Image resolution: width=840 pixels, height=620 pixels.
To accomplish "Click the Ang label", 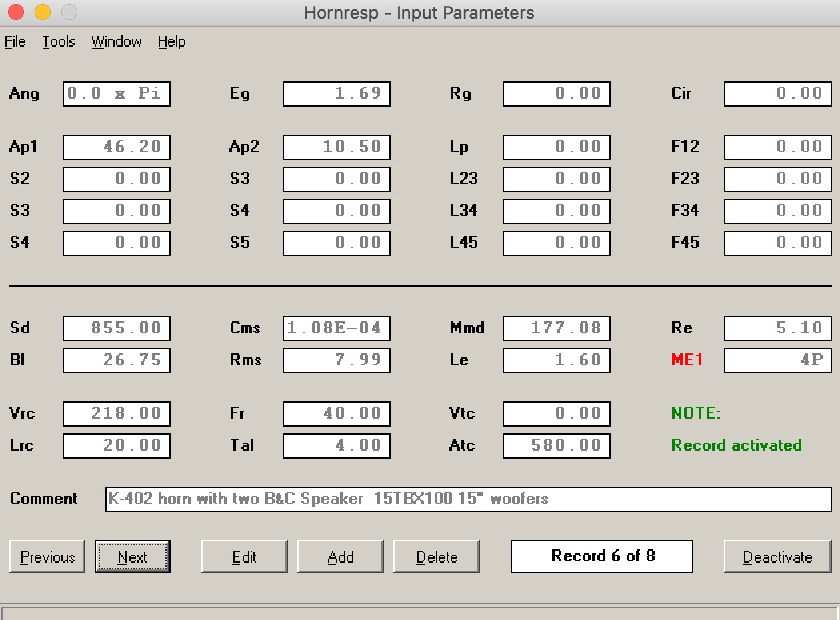I will (x=24, y=94).
